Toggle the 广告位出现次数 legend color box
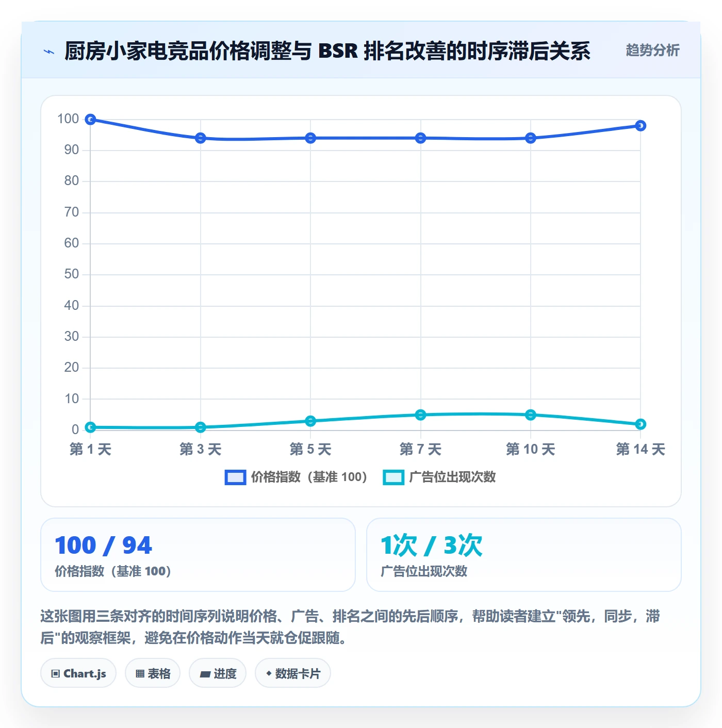The image size is (722, 728). [393, 477]
